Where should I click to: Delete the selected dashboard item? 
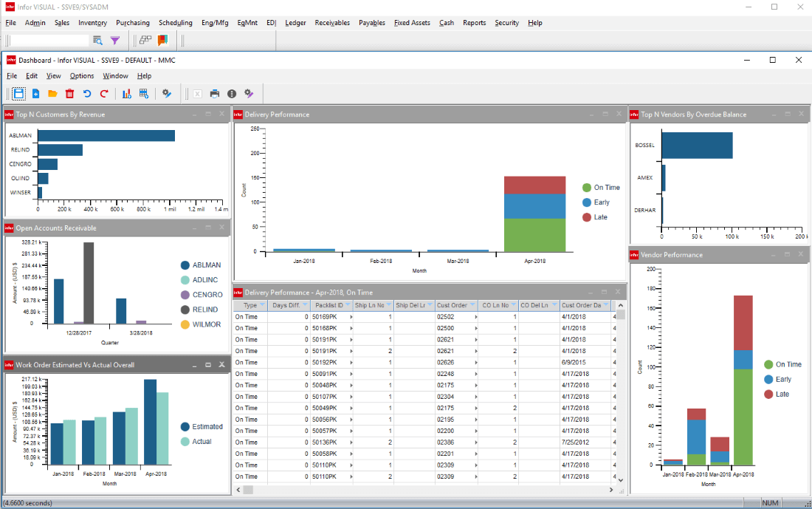point(69,94)
